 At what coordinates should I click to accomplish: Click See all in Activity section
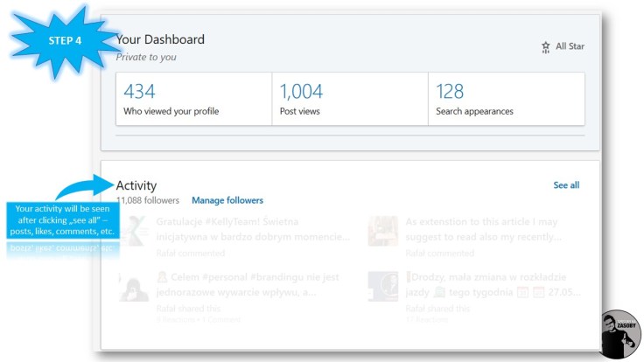(x=566, y=185)
